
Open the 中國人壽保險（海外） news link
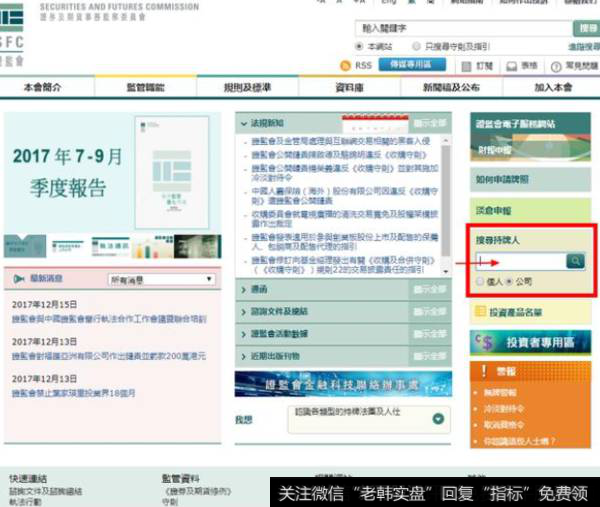[344, 196]
